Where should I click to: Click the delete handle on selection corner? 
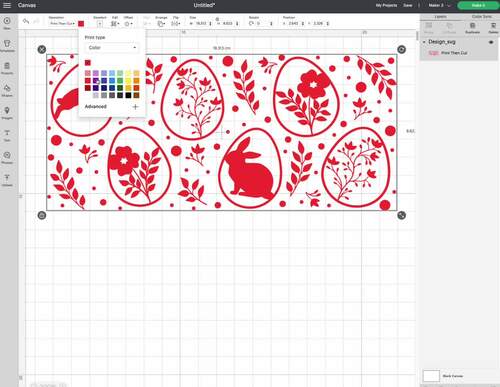(x=42, y=49)
